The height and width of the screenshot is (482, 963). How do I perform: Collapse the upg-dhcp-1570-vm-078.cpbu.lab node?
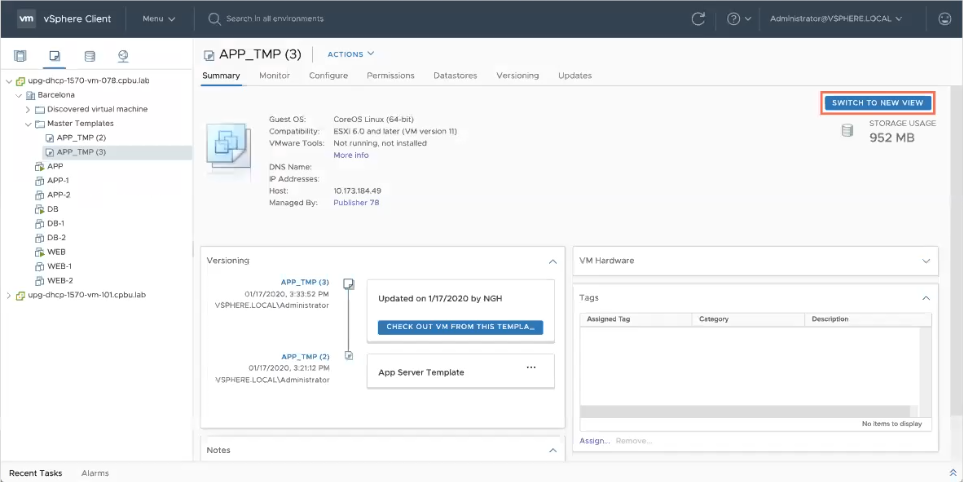tap(9, 81)
